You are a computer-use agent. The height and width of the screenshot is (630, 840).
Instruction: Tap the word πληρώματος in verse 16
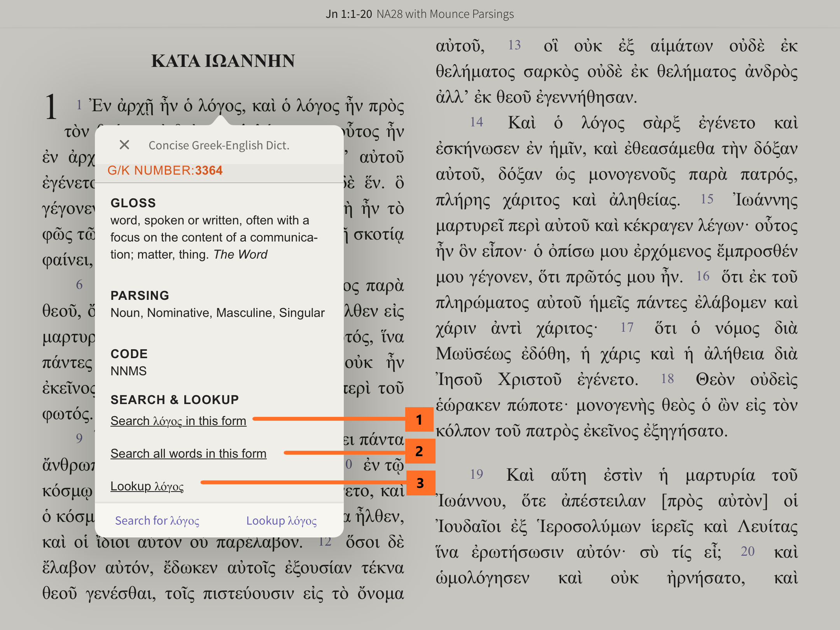tap(482, 303)
